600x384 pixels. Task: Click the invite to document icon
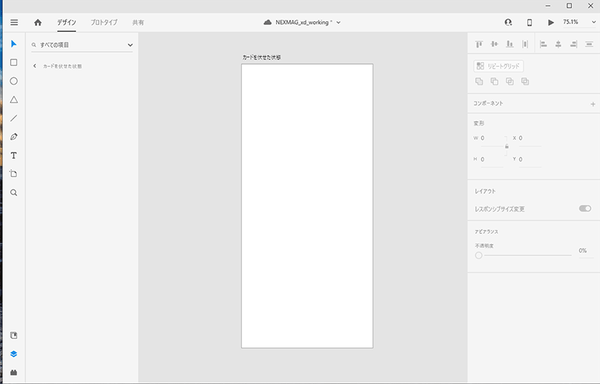[508, 23]
